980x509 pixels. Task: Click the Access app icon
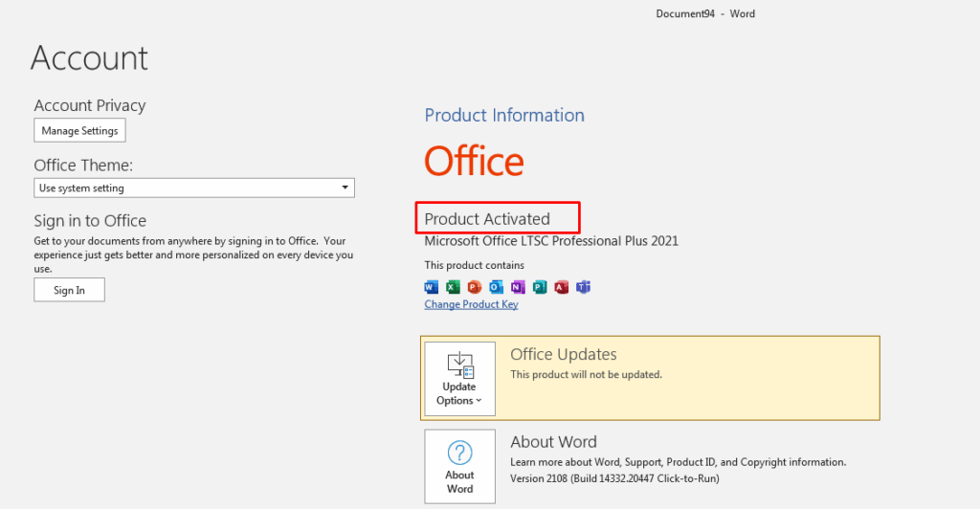coord(561,287)
